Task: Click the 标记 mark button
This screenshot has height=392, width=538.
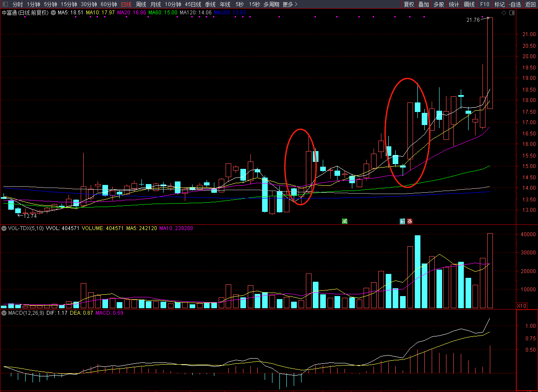Action: [x=499, y=4]
